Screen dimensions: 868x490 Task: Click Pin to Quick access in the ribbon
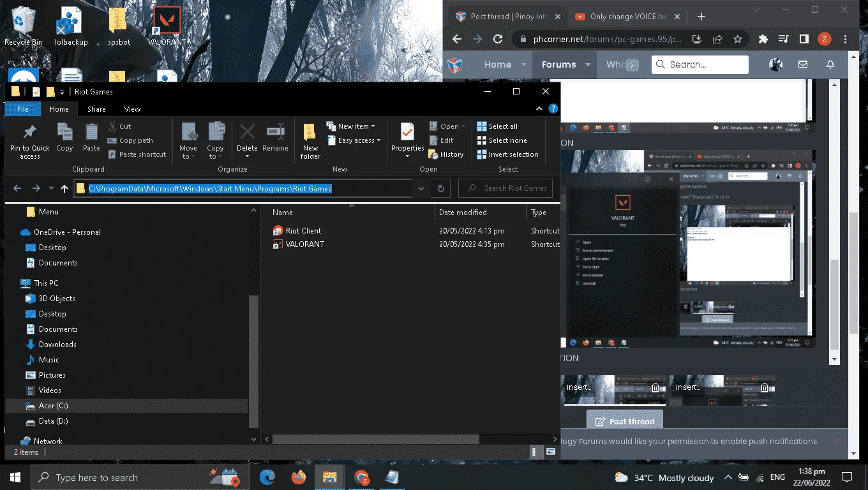[x=29, y=140]
